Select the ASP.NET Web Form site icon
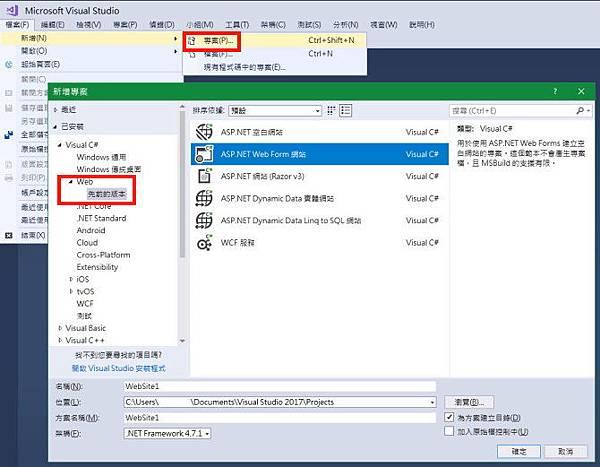This screenshot has height=467, width=600. pos(204,154)
